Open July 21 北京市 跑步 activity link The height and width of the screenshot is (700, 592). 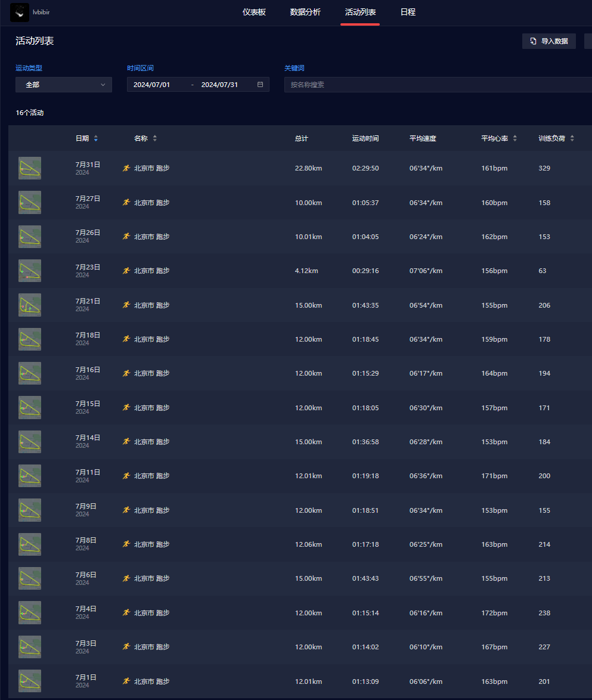(x=151, y=305)
